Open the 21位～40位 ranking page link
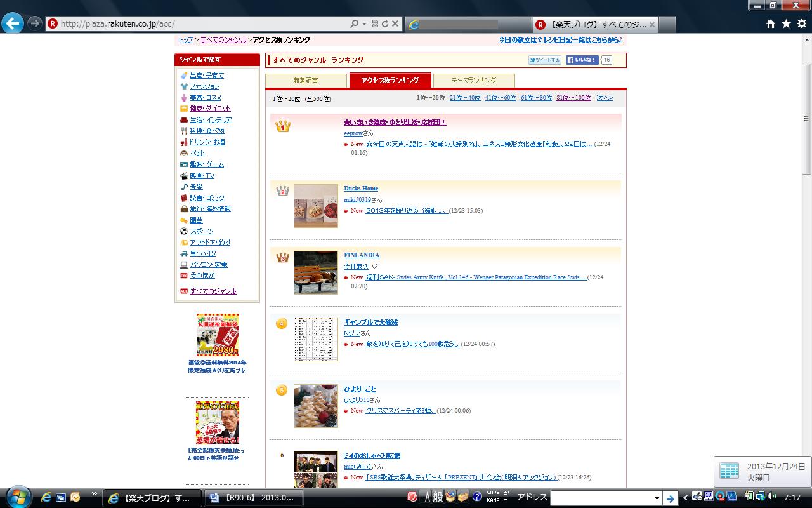The width and height of the screenshot is (812, 508). click(465, 98)
